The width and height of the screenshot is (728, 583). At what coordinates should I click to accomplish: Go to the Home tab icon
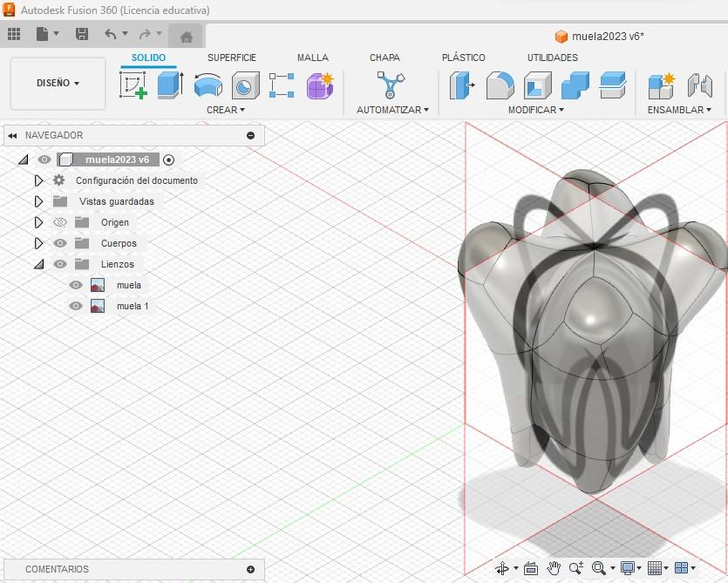pyautogui.click(x=187, y=37)
